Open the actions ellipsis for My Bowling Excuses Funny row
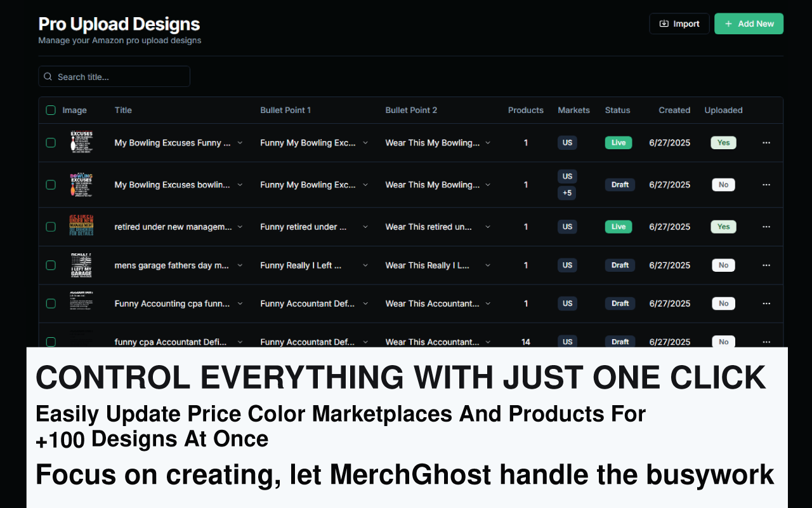 point(766,142)
